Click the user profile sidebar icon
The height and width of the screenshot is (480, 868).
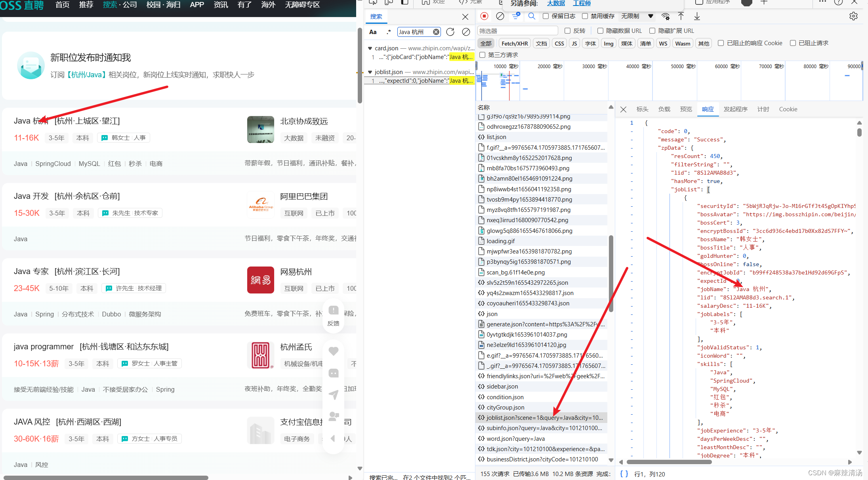pos(334,416)
